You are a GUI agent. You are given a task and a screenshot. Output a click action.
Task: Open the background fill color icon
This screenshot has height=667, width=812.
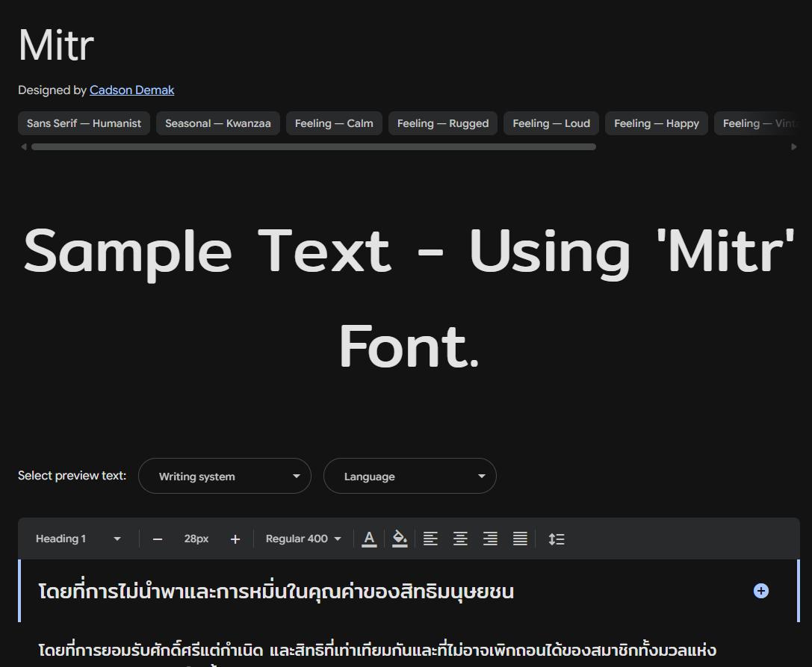(399, 539)
